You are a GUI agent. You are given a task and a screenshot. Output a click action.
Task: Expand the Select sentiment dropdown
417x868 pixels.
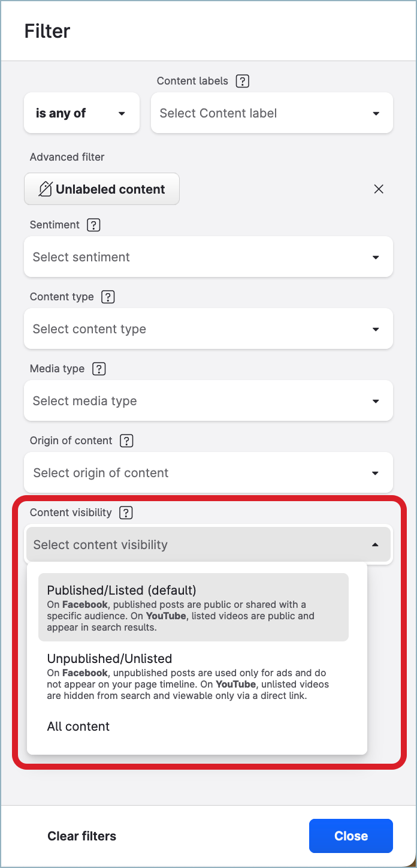pos(208,257)
